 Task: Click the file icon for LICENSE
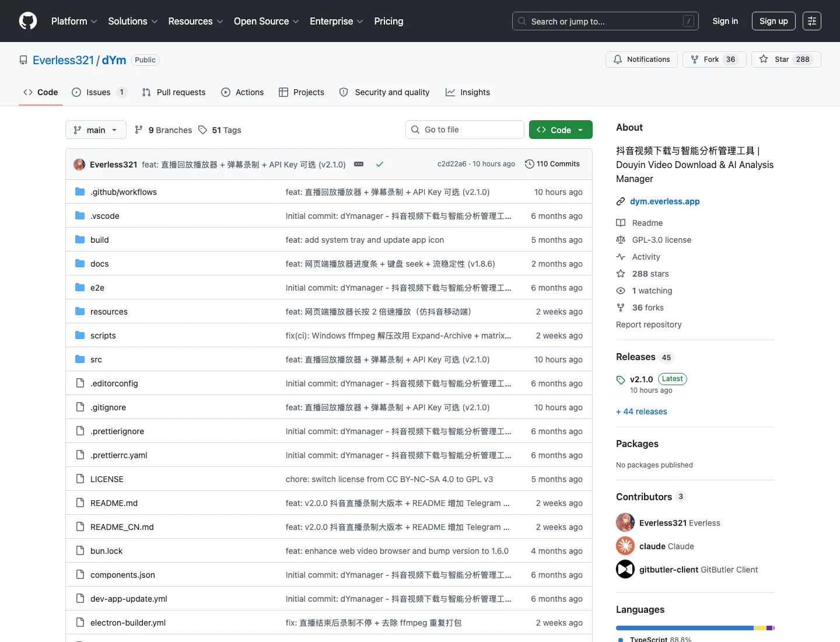80,479
